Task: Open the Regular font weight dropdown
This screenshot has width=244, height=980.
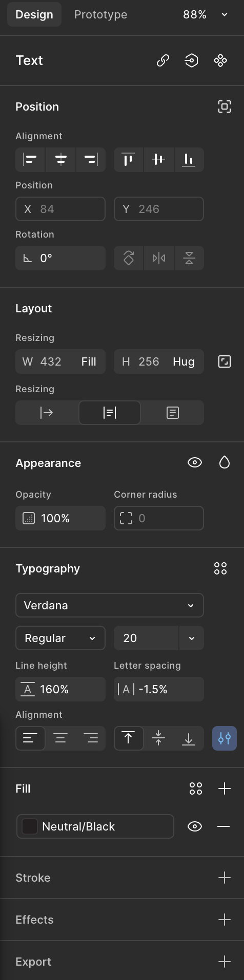Action: click(x=60, y=638)
